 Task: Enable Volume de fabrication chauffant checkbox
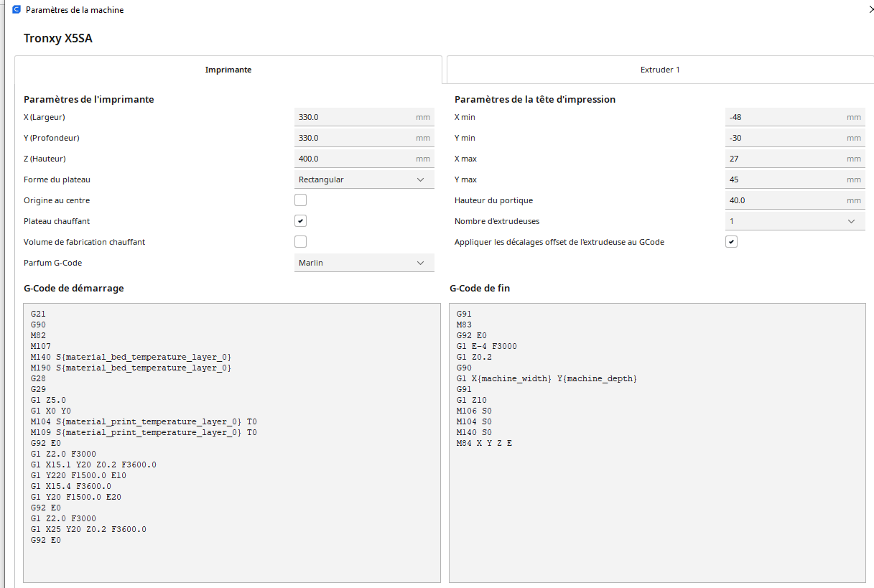tap(300, 242)
